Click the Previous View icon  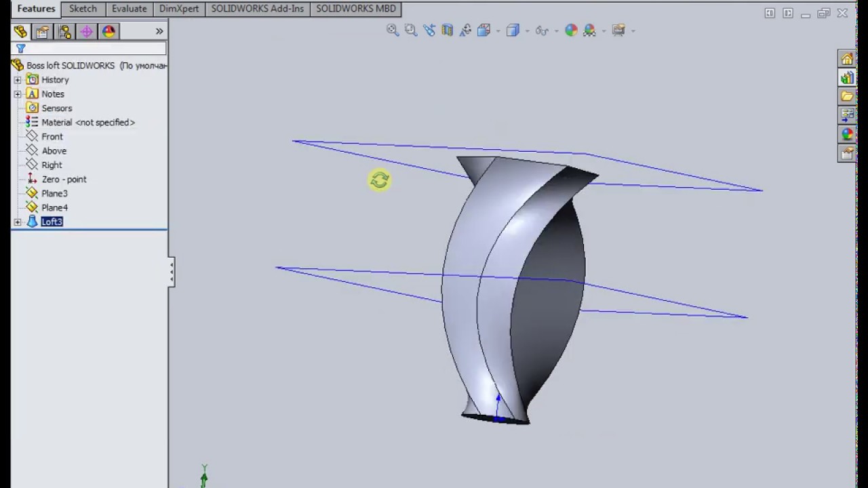pos(429,30)
